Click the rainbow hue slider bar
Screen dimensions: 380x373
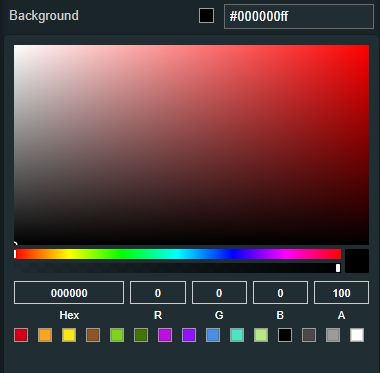tap(178, 254)
